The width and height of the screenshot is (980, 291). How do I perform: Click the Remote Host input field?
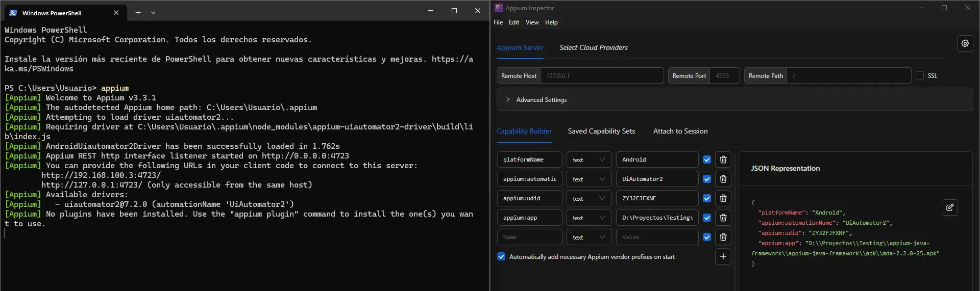602,75
